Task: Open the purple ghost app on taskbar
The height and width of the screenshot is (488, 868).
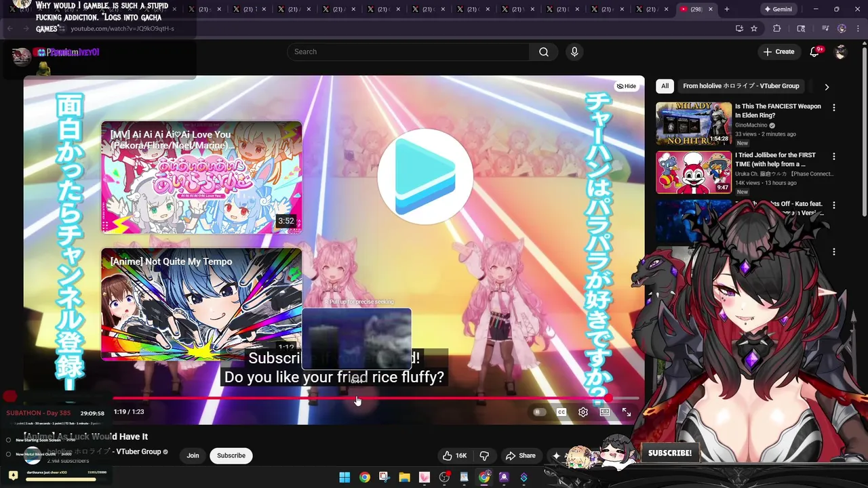Action: coord(504,477)
